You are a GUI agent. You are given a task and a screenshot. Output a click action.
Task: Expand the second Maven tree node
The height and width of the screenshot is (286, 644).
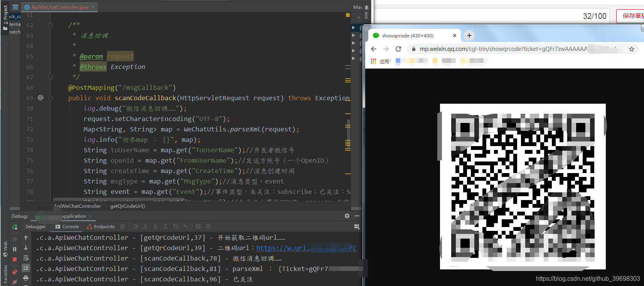point(354,35)
